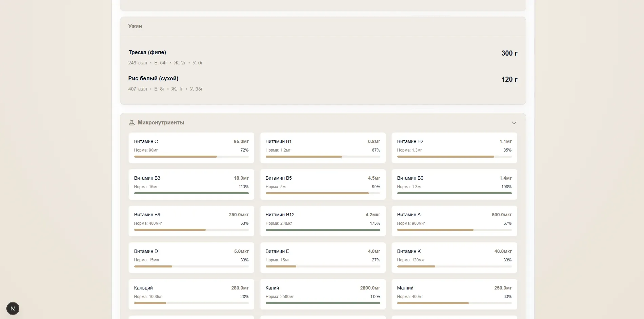The height and width of the screenshot is (319, 644).
Task: Click the Микронутриенты section heading
Action: click(161, 123)
